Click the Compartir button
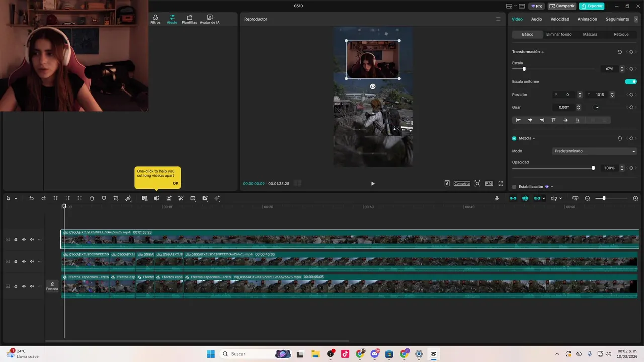Viewport: 644px width, 362px height. 562,6
